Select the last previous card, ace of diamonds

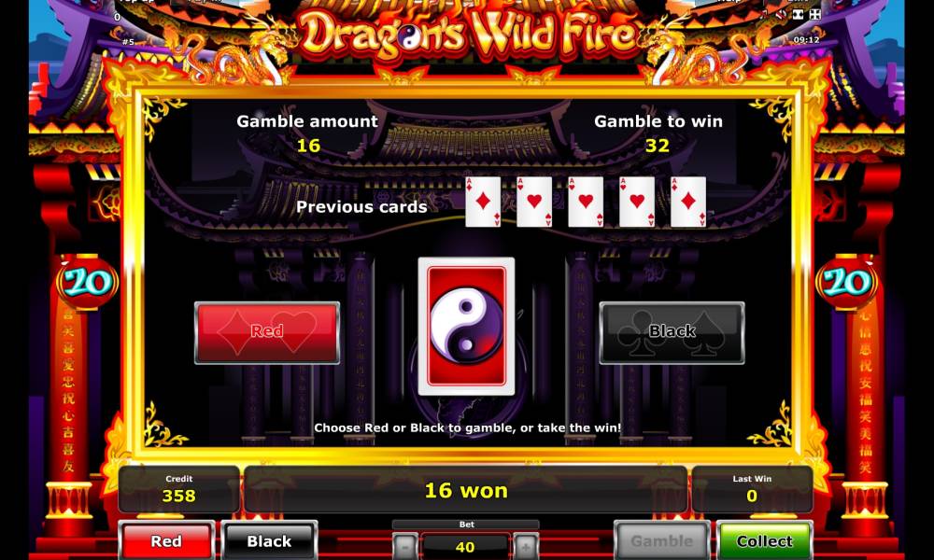688,202
